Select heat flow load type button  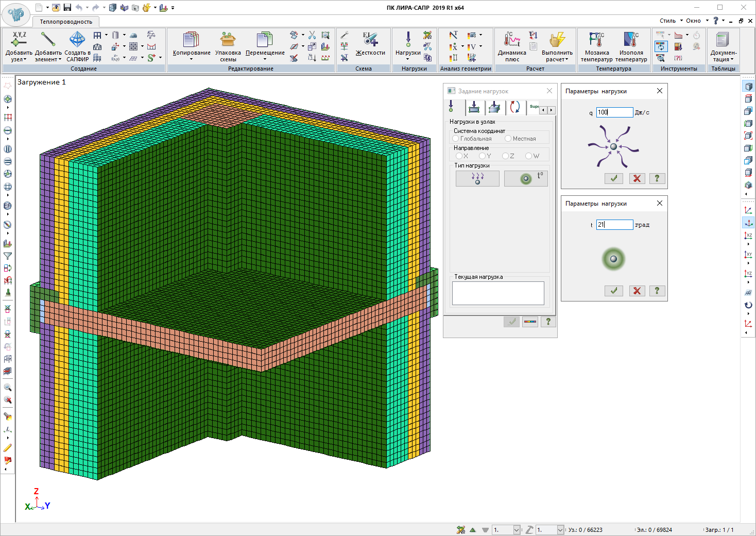pos(477,178)
